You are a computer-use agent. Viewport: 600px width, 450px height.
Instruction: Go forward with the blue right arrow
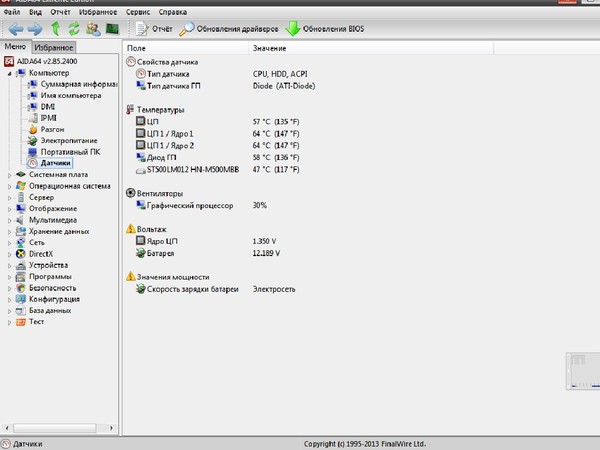(35, 29)
